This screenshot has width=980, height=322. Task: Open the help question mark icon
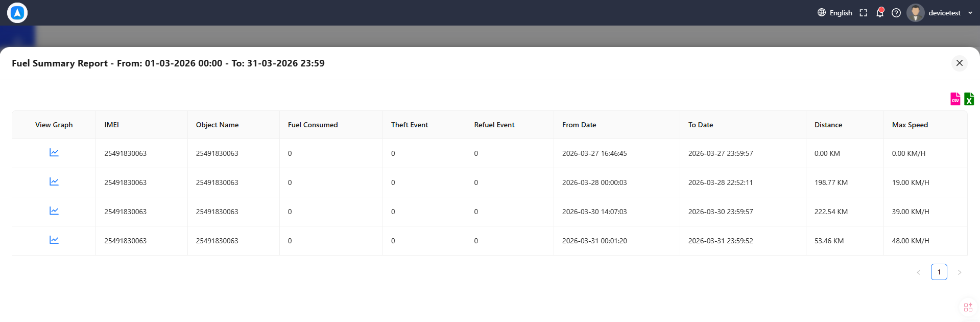click(896, 13)
